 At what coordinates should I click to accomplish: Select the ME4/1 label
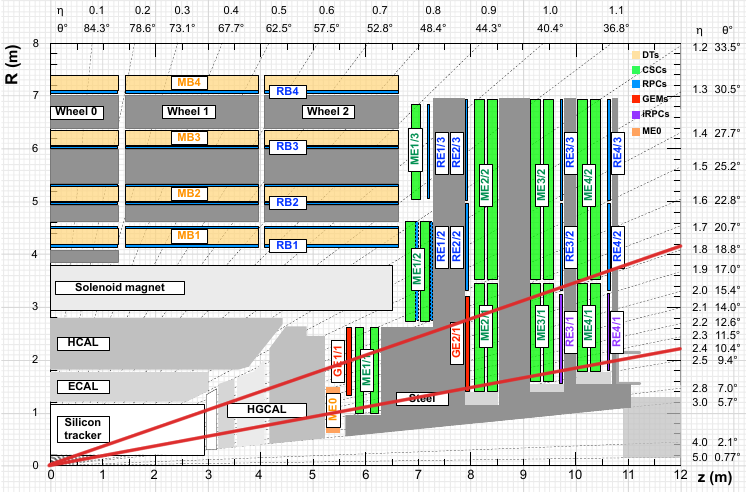coord(589,326)
